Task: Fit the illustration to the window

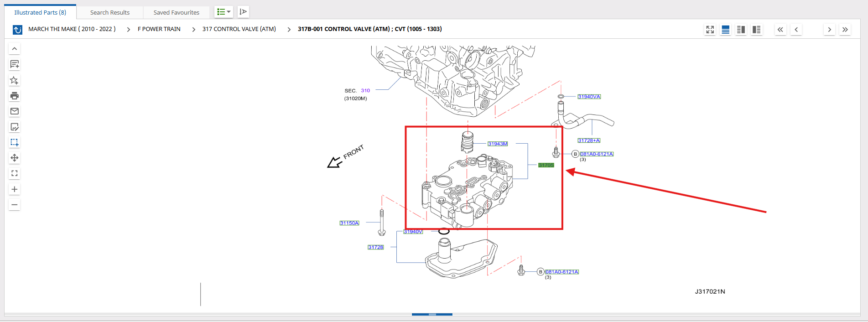Action: [x=15, y=173]
